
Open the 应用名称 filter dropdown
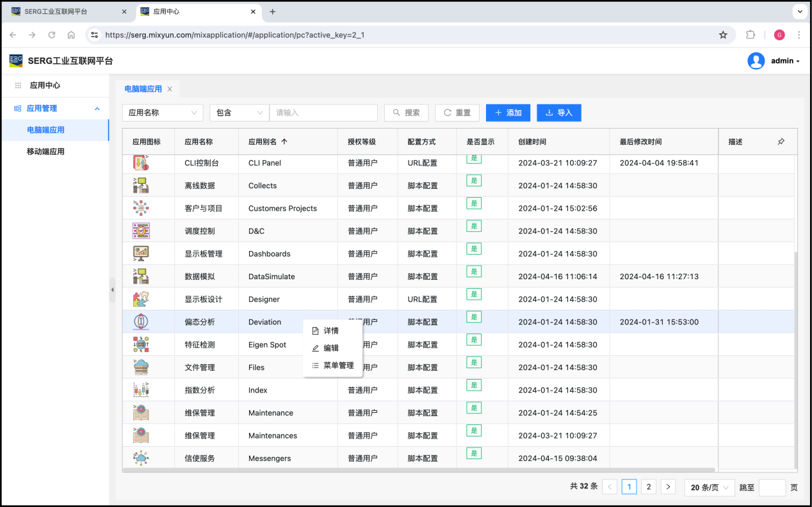click(163, 113)
